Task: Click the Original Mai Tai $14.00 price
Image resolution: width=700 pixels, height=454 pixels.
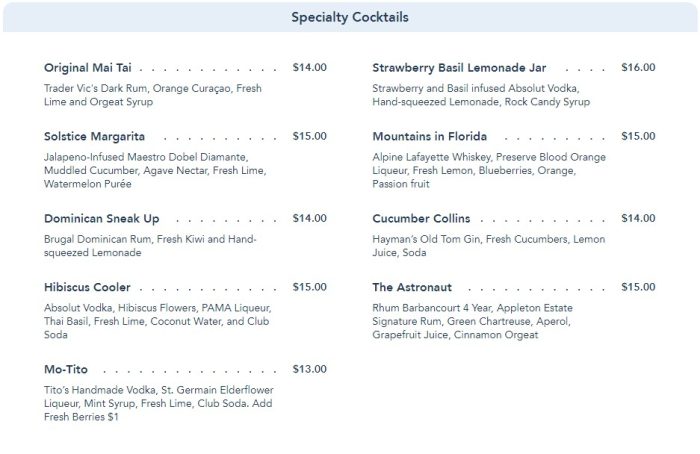Action: (x=309, y=68)
